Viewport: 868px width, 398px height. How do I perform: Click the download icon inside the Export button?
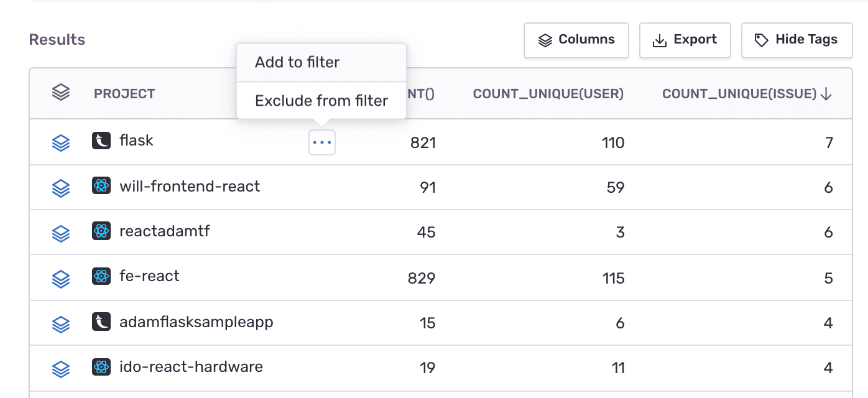658,39
